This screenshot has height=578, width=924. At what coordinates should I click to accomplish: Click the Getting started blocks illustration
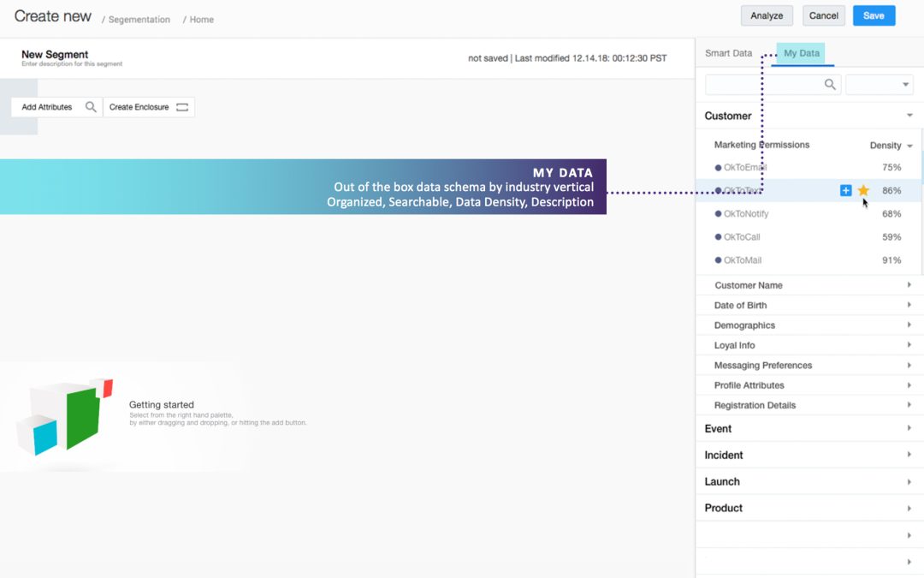[64, 417]
